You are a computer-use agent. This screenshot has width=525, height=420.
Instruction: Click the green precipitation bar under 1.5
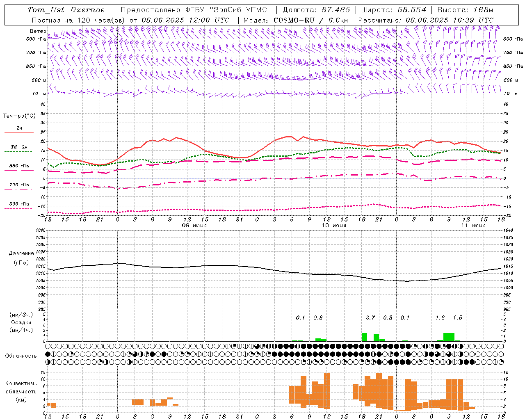point(452,337)
